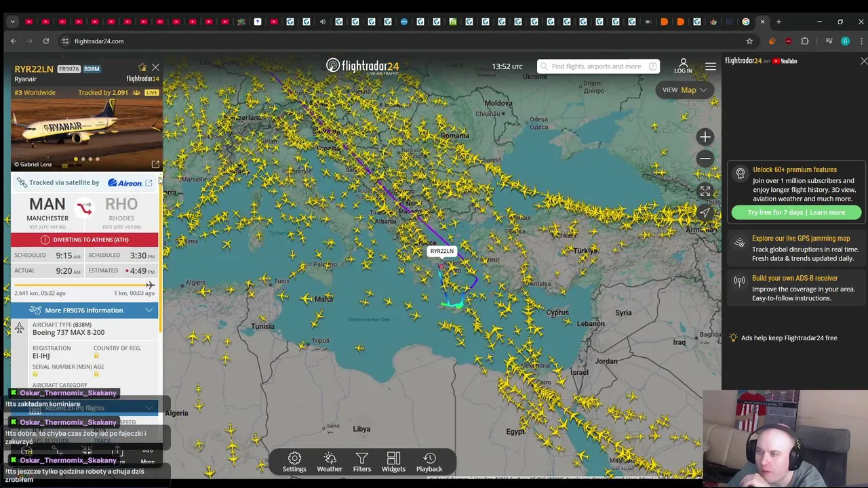This screenshot has width=868, height=488.
Task: Open Chrome three-dot menu
Action: pyautogui.click(x=860, y=41)
